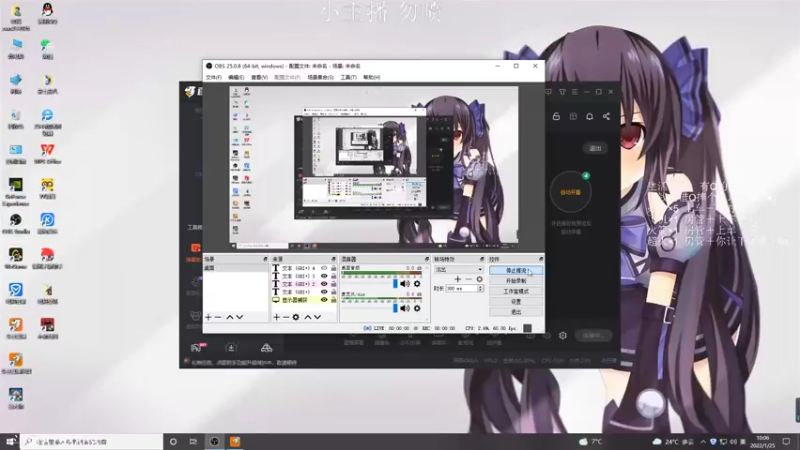The image size is (800, 450).
Task: Open transition properties gear icon
Action: 479,279
